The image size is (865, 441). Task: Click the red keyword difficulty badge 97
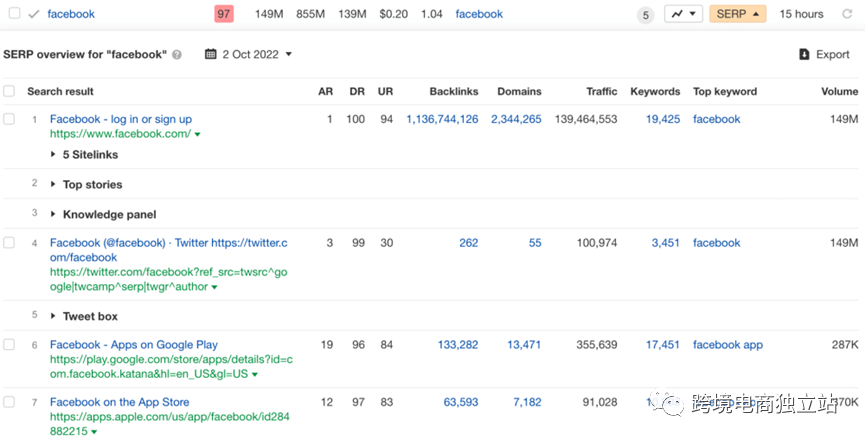click(223, 14)
